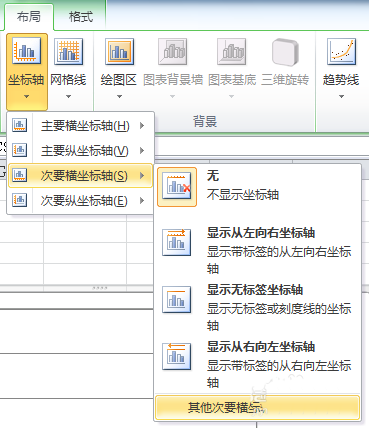Screen dimensions: 369x428
Task: Open 其他次要横坐标轴 options entry
Action: 257,407
